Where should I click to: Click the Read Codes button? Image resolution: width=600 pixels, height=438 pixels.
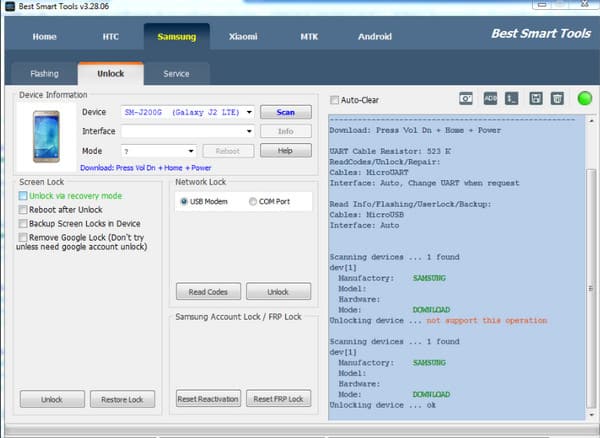(x=207, y=292)
